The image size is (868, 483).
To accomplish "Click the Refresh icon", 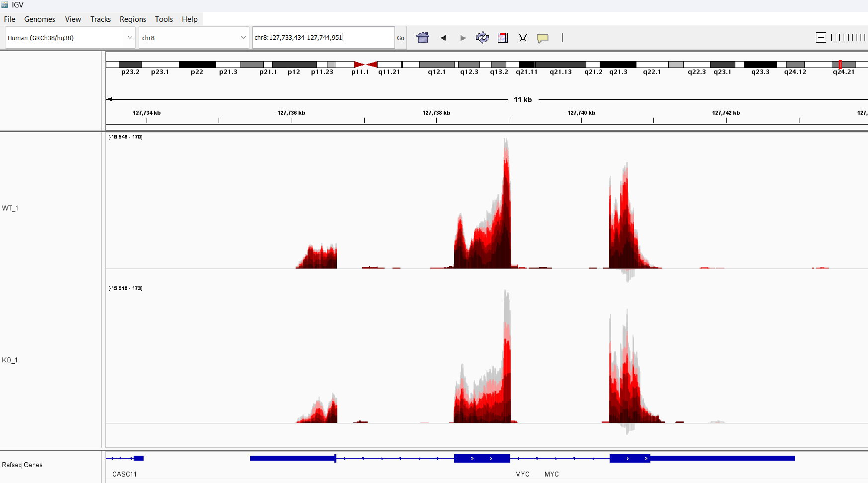I will (482, 38).
